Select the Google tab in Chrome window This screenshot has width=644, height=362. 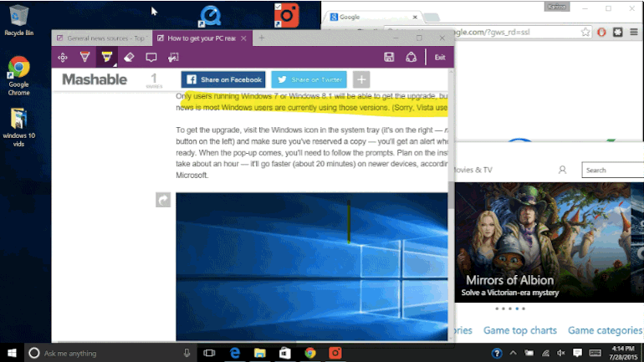pos(371,17)
